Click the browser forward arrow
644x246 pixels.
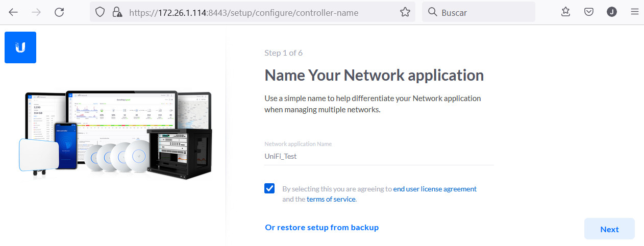point(36,12)
